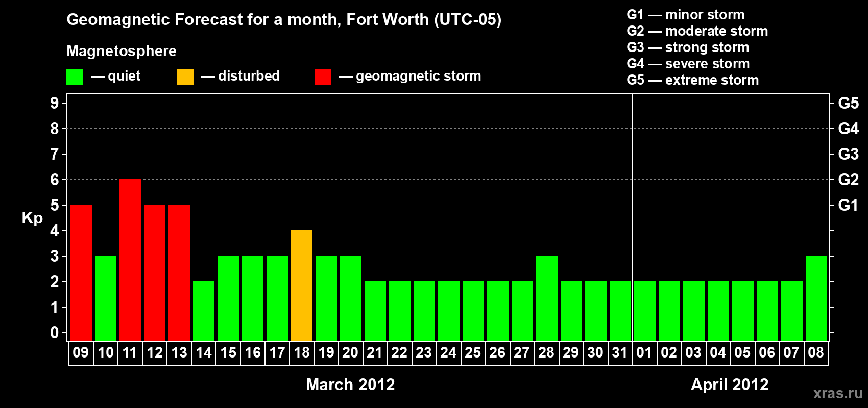This screenshot has height=408, width=868.
Task: Click the date cell '21'
Action: coord(375,353)
